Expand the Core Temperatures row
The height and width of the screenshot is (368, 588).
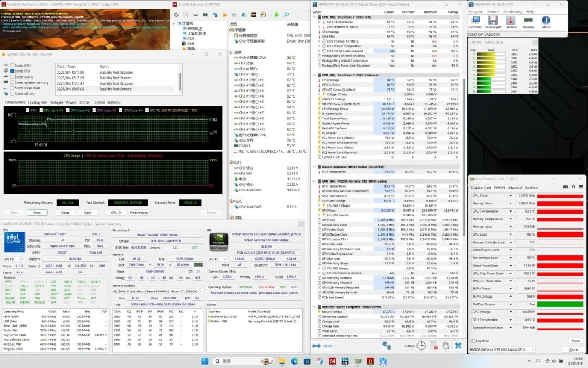(x=318, y=22)
